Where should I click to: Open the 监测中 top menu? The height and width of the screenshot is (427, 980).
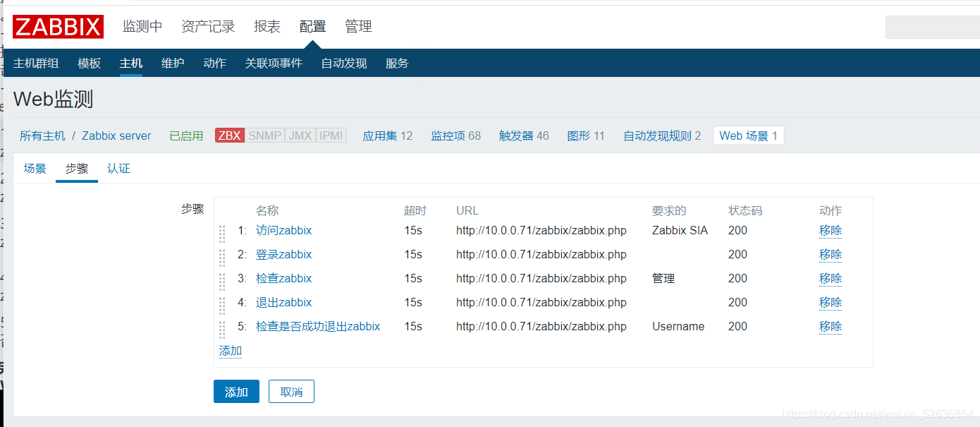click(x=142, y=26)
